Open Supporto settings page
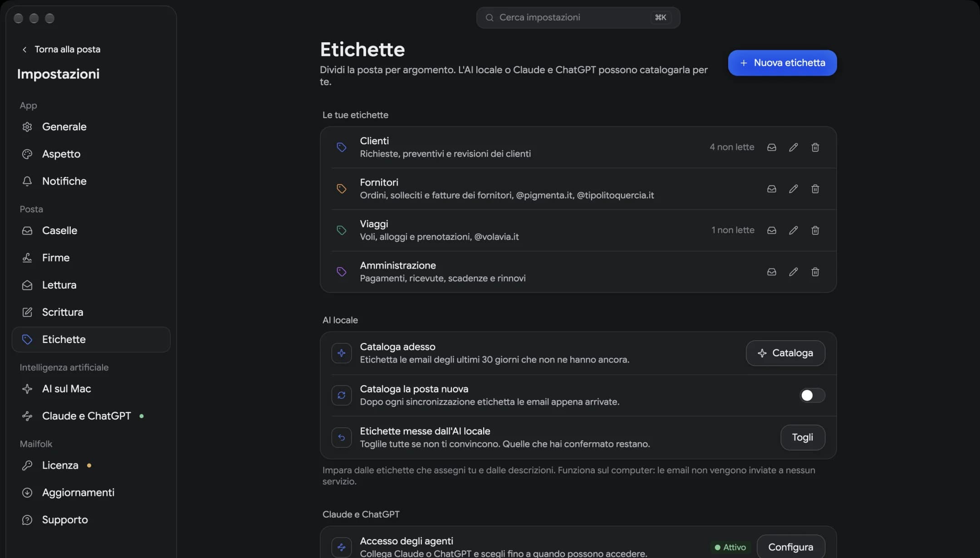This screenshot has height=558, width=980. tap(91, 520)
